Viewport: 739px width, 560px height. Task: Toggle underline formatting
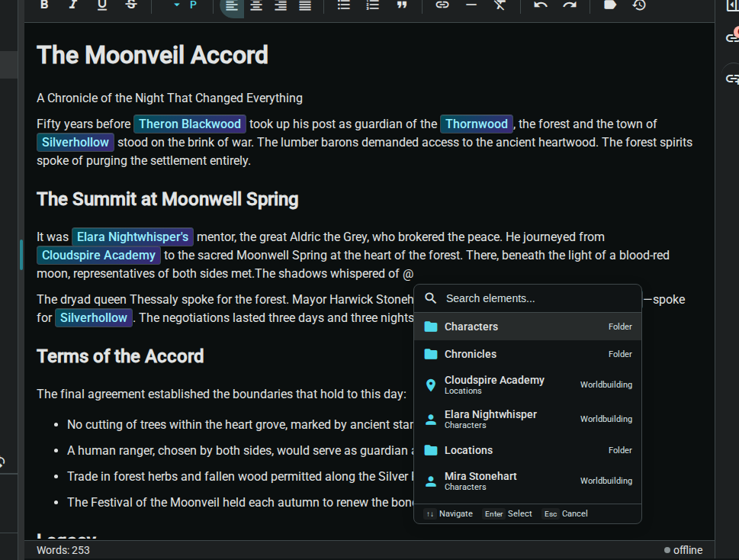pos(102,5)
